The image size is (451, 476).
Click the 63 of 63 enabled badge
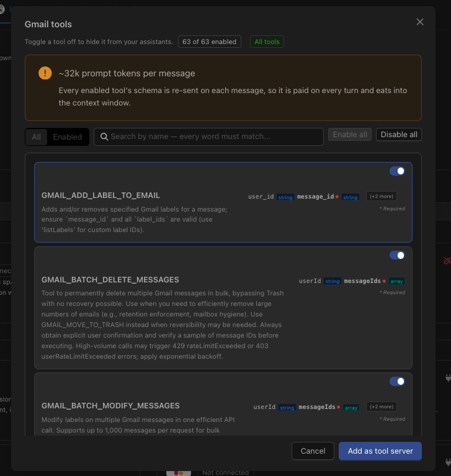tap(210, 42)
